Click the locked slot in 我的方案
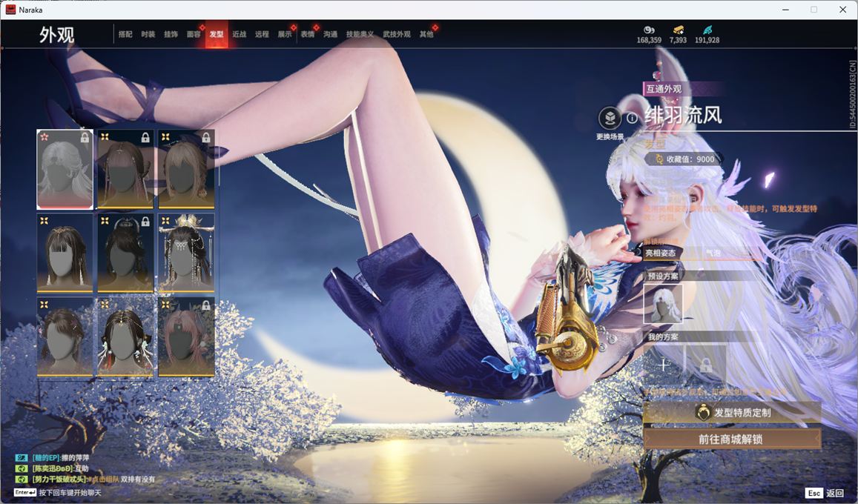The height and width of the screenshot is (504, 858). coord(705,365)
